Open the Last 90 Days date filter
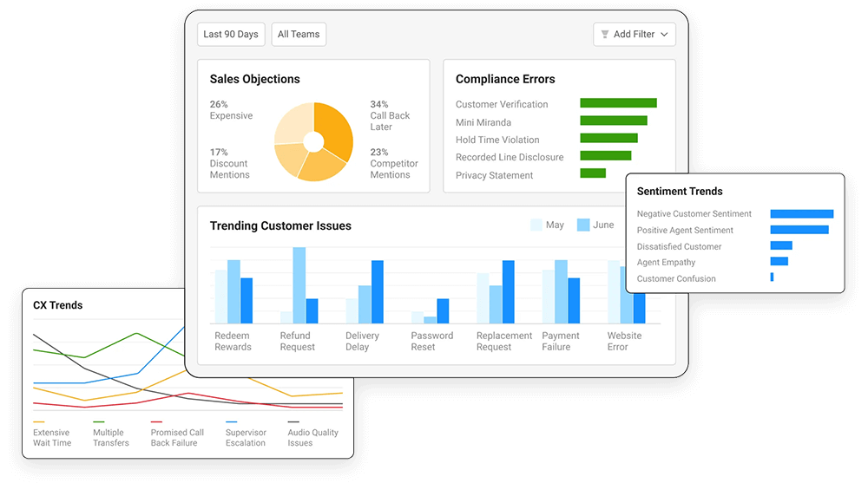This screenshot has height=483, width=868. pos(231,35)
